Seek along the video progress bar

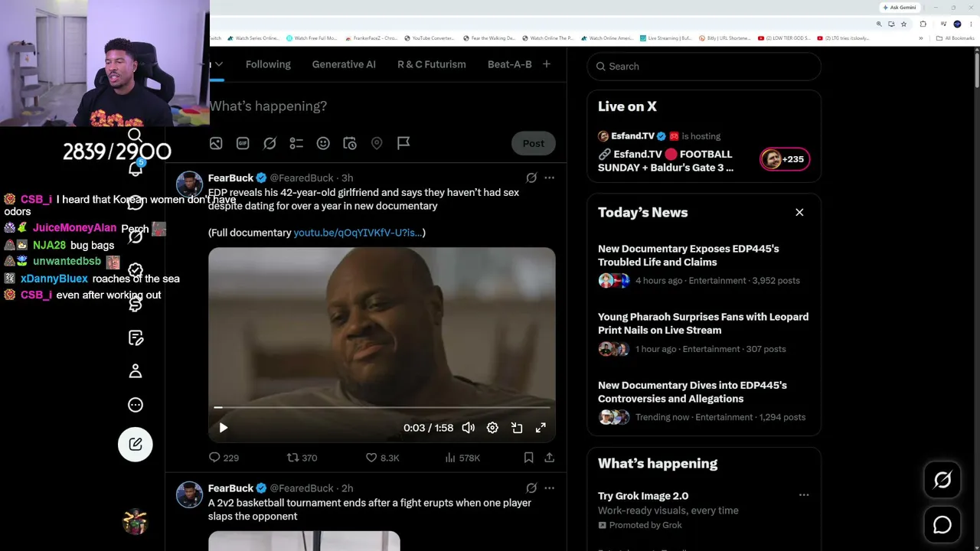point(382,408)
